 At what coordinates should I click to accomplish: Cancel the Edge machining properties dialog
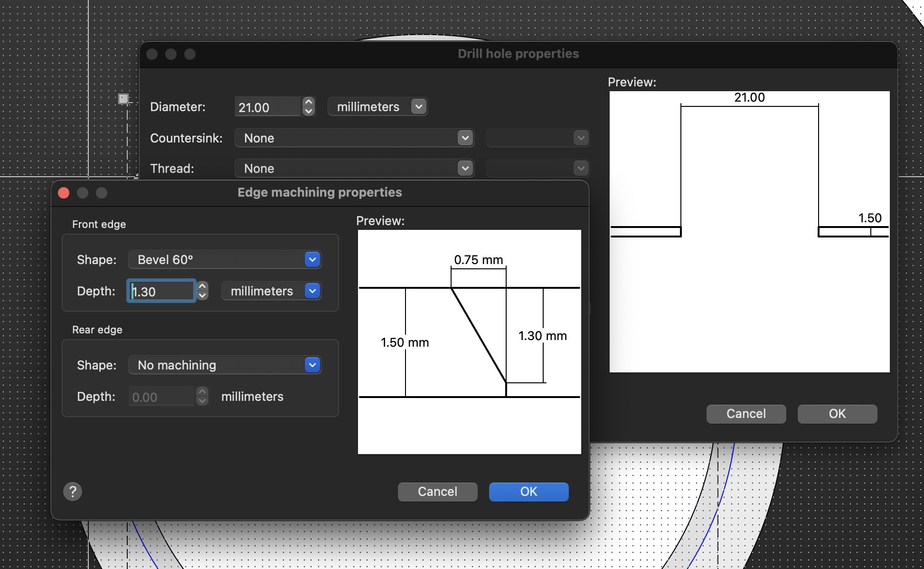(437, 492)
